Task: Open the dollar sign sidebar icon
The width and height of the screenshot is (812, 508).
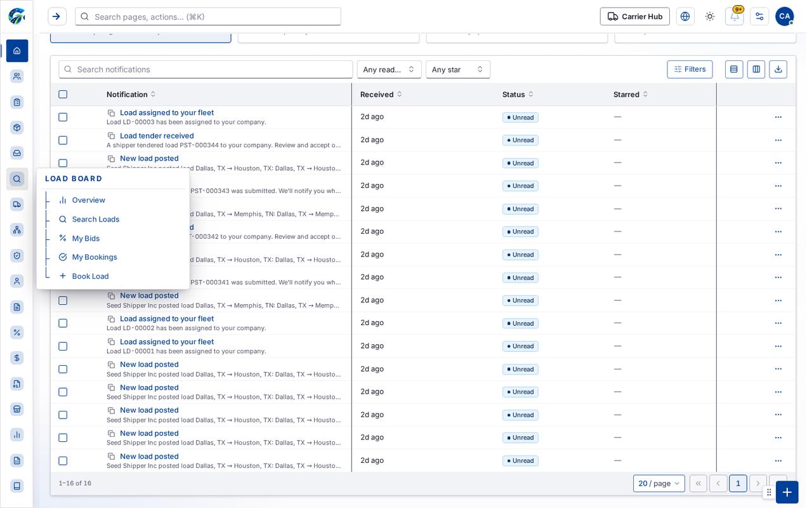Action: [17, 358]
